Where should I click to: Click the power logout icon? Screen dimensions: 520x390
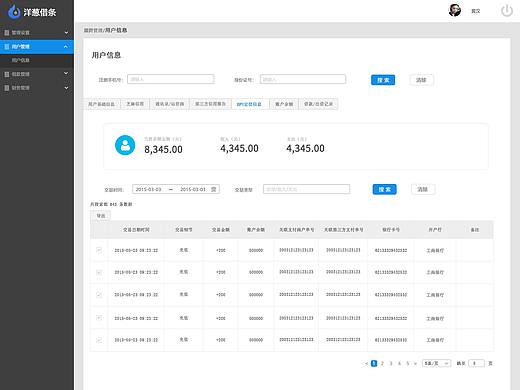(x=507, y=11)
